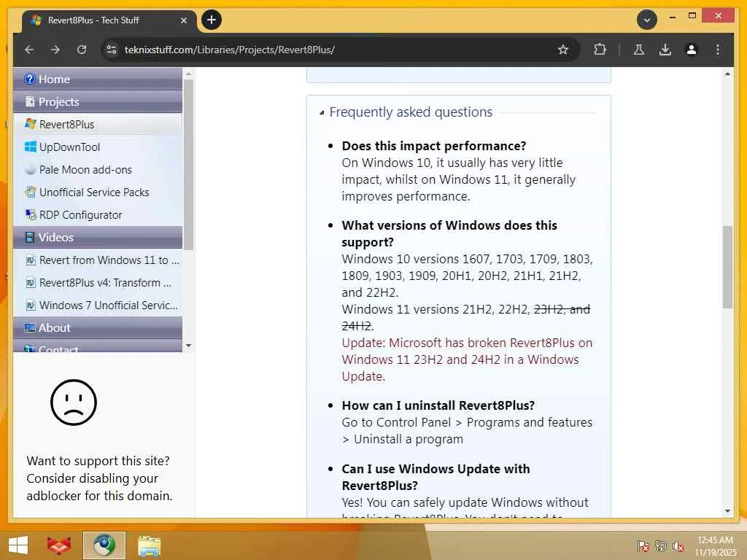Open File Explorer from taskbar

coord(149,545)
